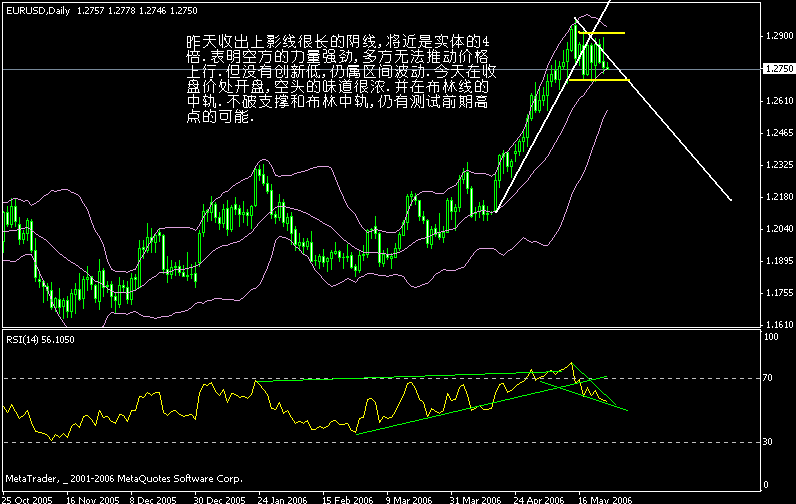Click the RSI oversold level 30 label
This screenshot has width=796, height=504.
(x=768, y=442)
